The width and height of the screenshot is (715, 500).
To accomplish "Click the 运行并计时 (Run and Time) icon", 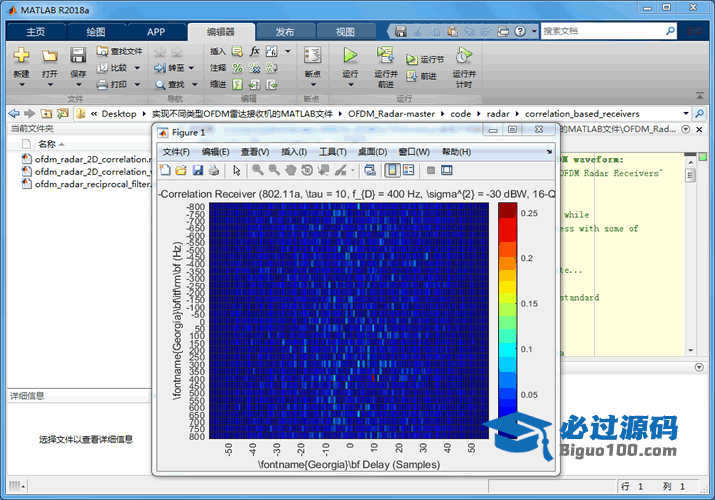I will point(463,55).
